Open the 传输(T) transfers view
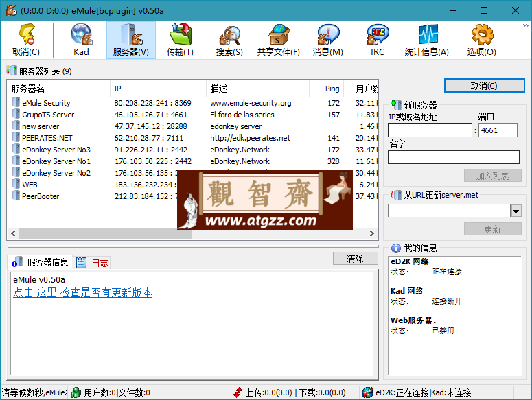Image resolution: width=532 pixels, height=400 pixels. coord(180,40)
